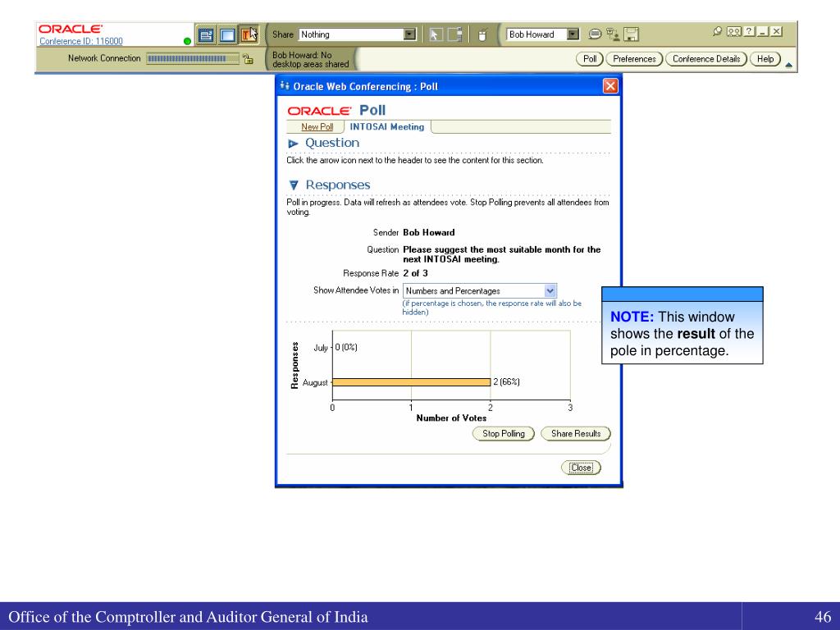Close Poll dialog with red X
Viewport: 840px width, 630px height.
(x=610, y=86)
